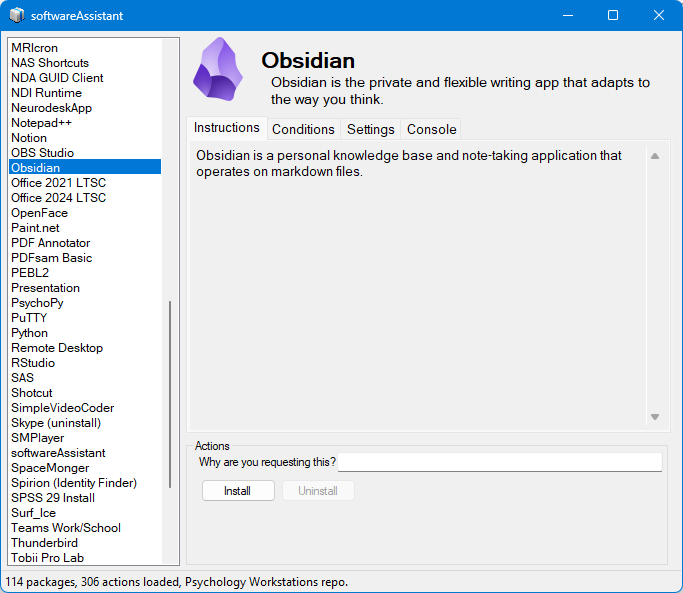This screenshot has width=683, height=593.
Task: Select Teams Work/School
Action: tap(85, 528)
